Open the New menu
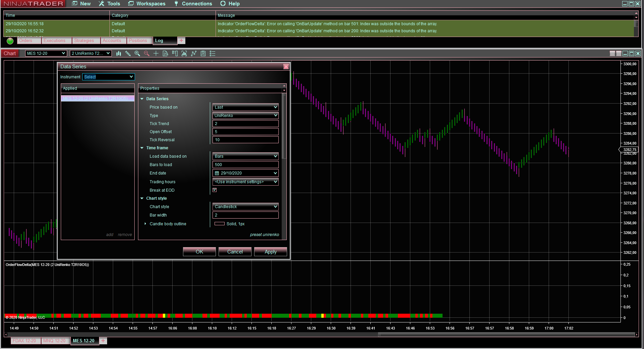Image resolution: width=644 pixels, height=349 pixels. (x=81, y=4)
